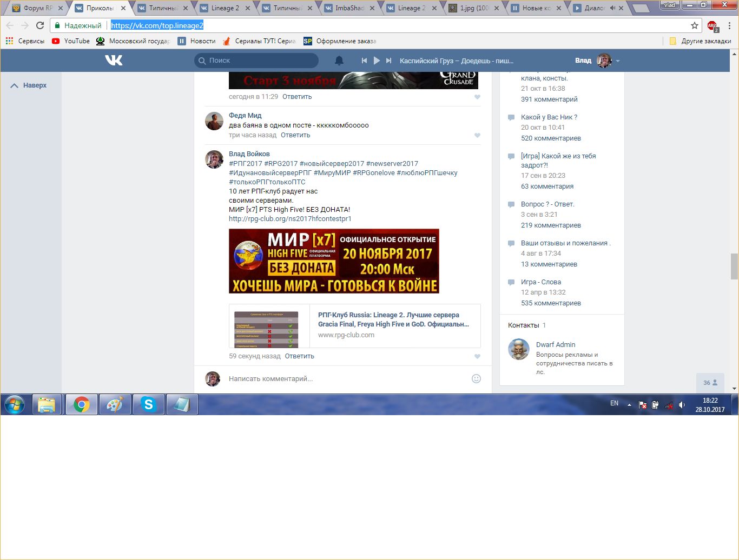Reload the page in Chrome
The image size is (739, 560).
click(40, 25)
